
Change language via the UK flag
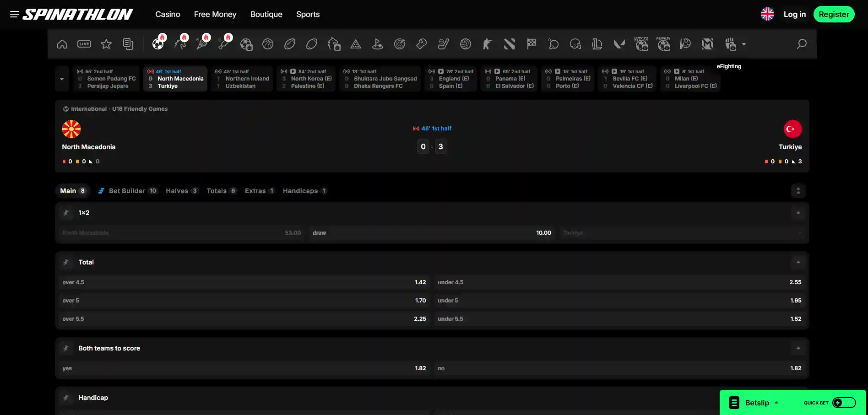pyautogui.click(x=767, y=14)
